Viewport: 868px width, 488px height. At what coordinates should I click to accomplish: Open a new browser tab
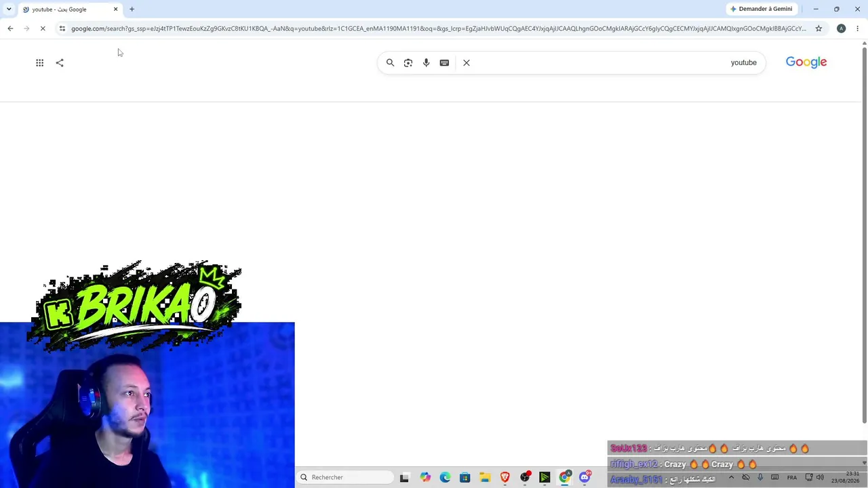[x=132, y=9]
